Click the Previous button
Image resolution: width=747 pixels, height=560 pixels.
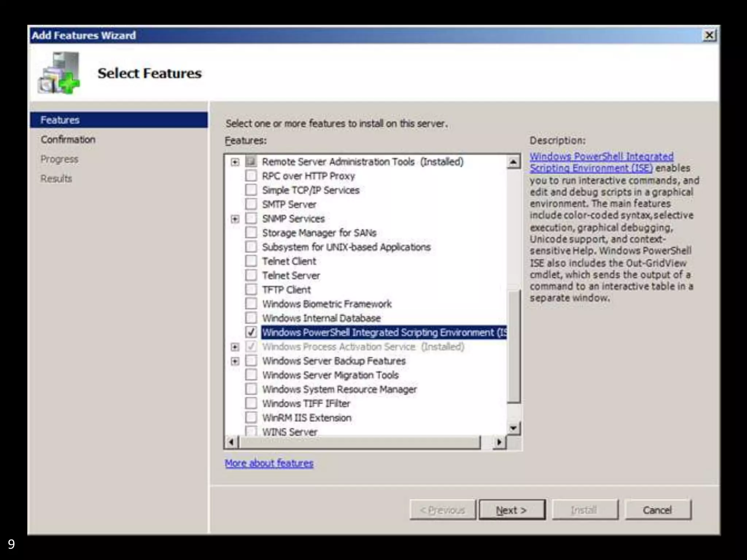(443, 510)
